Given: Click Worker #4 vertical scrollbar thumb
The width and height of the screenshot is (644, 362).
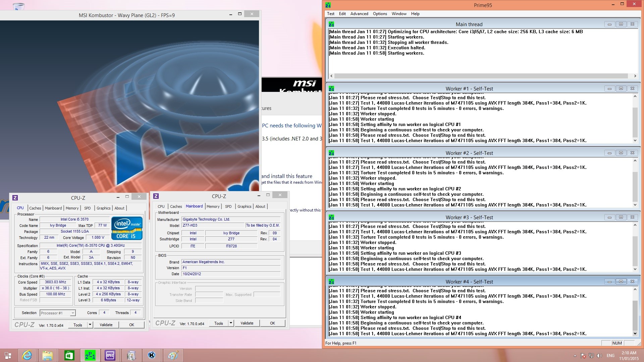Looking at the screenshot, I should [x=635, y=315].
